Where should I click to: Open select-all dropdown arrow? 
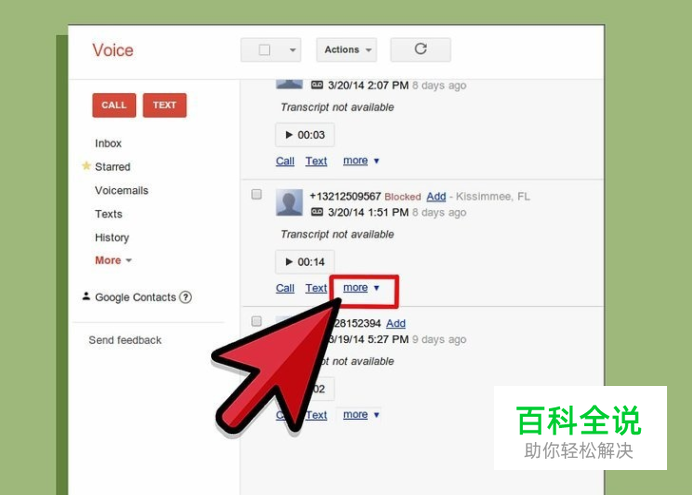[292, 50]
